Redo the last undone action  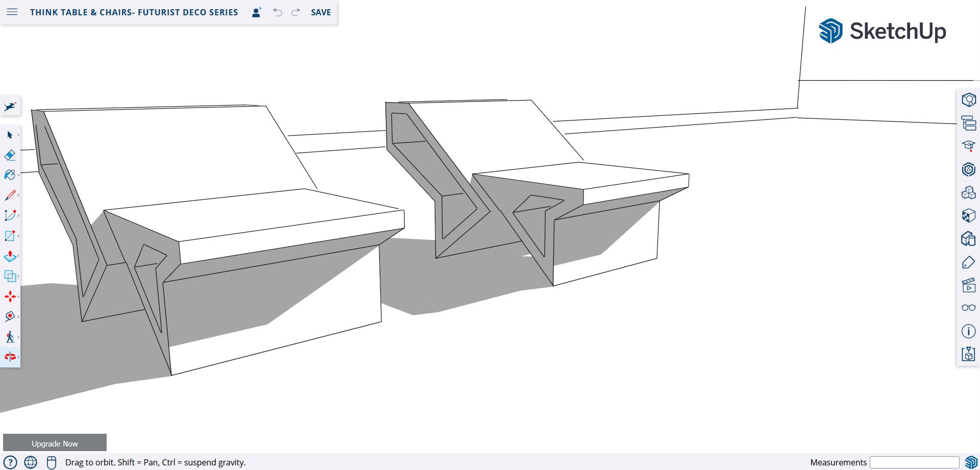296,12
